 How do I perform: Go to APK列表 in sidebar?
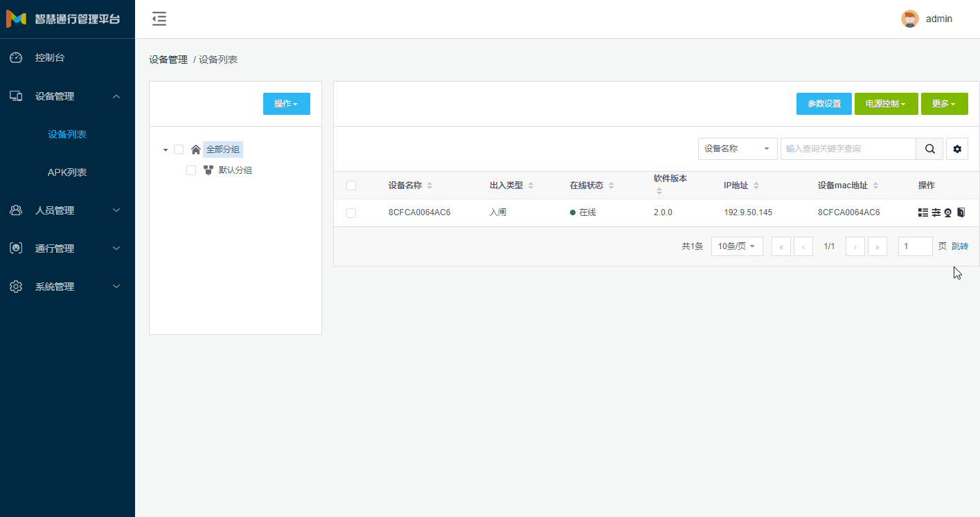[67, 172]
